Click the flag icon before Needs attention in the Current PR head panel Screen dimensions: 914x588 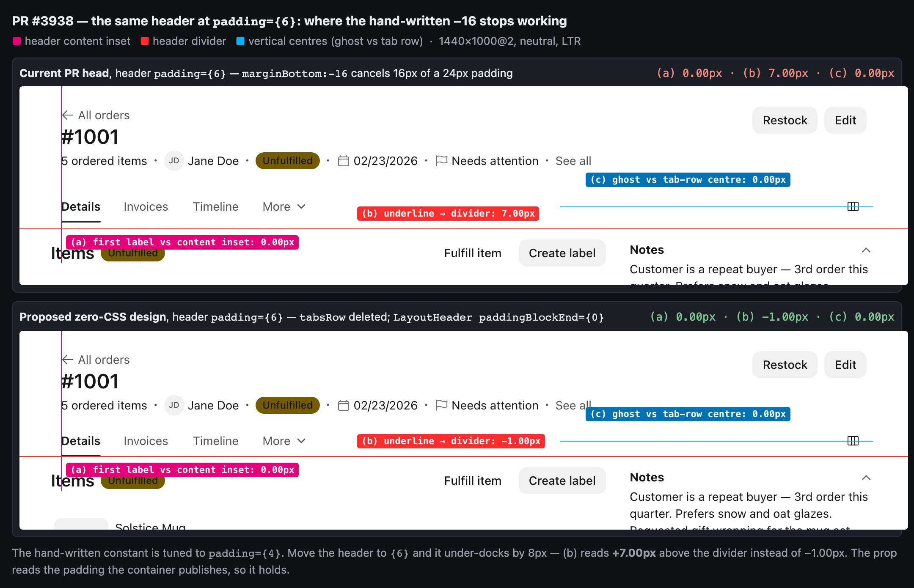point(442,161)
